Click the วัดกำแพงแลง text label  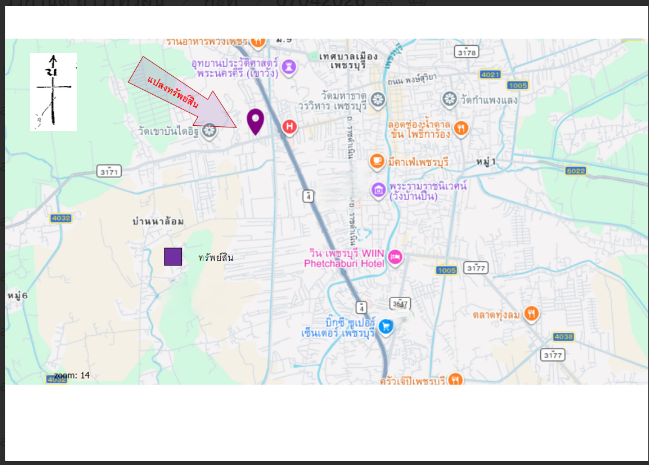(x=489, y=100)
